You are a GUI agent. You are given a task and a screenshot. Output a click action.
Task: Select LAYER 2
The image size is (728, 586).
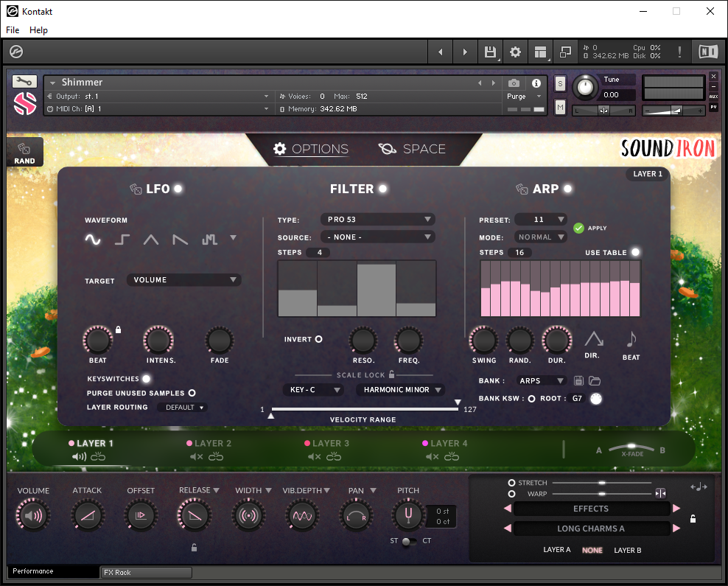209,444
